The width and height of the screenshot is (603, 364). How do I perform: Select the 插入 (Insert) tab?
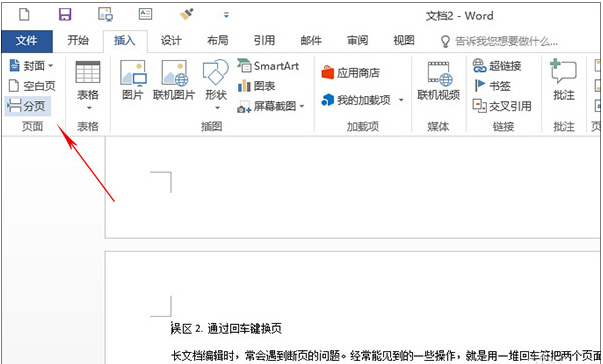pyautogui.click(x=125, y=41)
